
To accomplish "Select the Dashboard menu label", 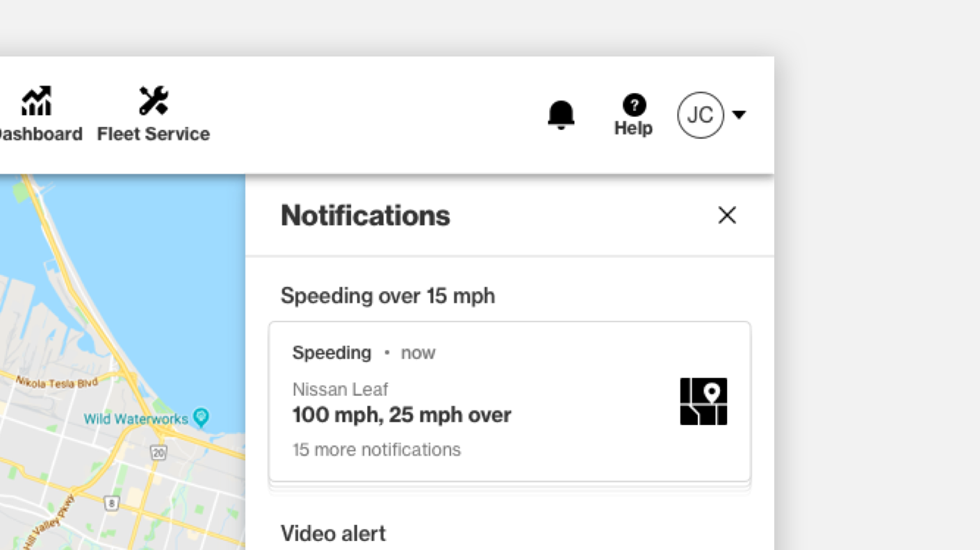I will tap(39, 134).
